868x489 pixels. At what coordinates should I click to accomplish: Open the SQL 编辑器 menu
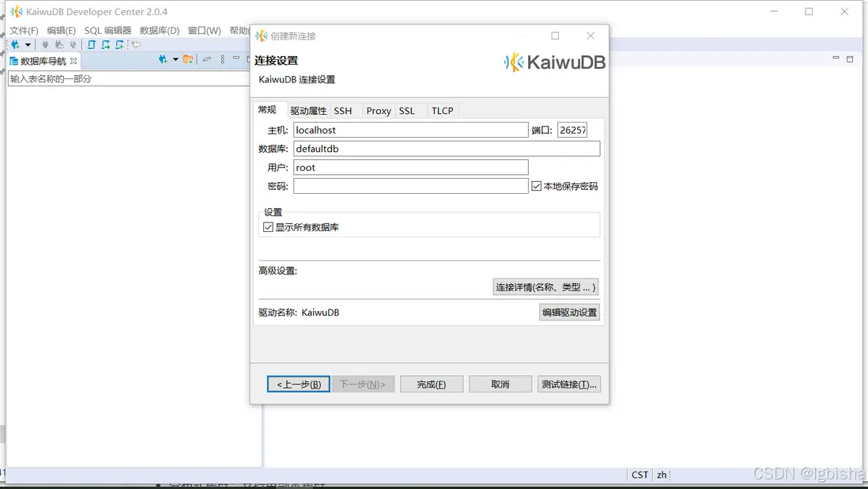pos(108,30)
